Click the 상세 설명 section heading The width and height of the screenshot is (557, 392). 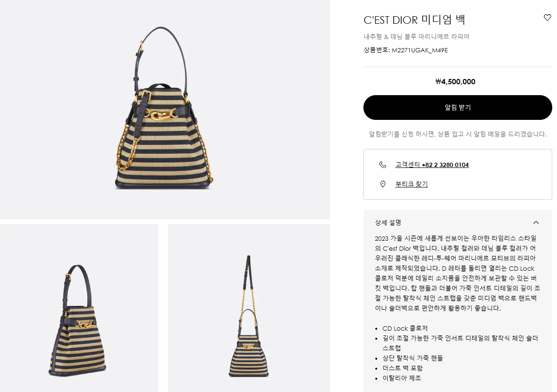pyautogui.click(x=388, y=223)
